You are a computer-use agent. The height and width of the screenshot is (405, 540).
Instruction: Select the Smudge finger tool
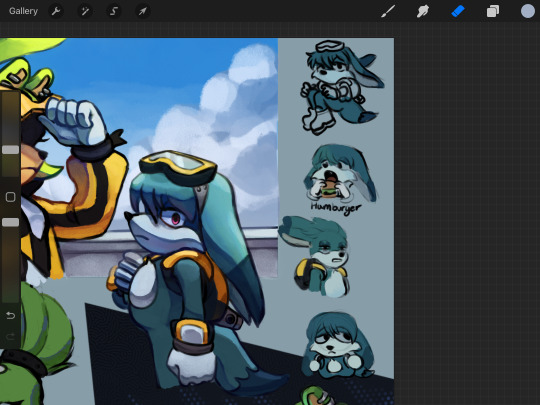pos(423,11)
